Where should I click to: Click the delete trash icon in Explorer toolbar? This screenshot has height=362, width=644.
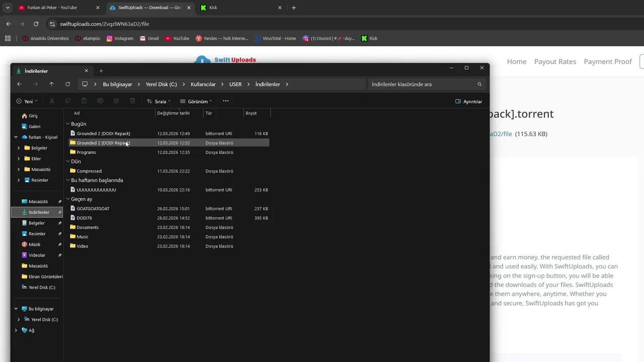click(x=132, y=101)
